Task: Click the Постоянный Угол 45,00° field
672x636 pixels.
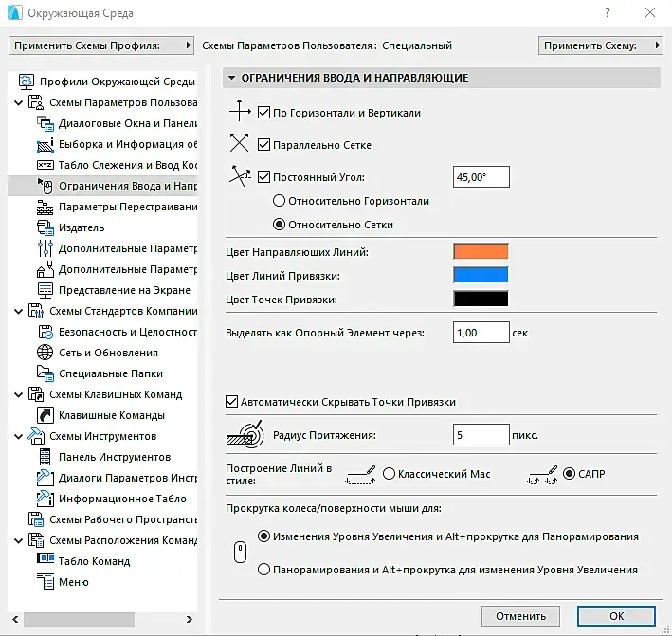Action: point(481,177)
